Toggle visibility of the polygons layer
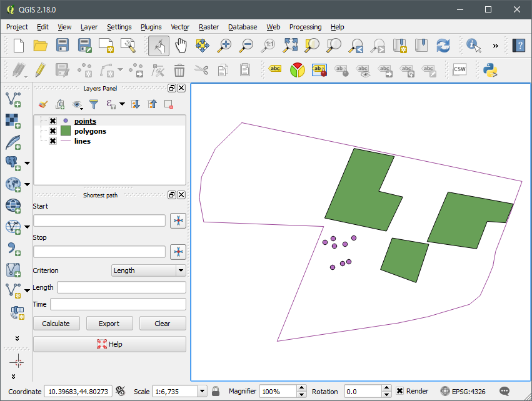532x401 pixels. coord(53,131)
